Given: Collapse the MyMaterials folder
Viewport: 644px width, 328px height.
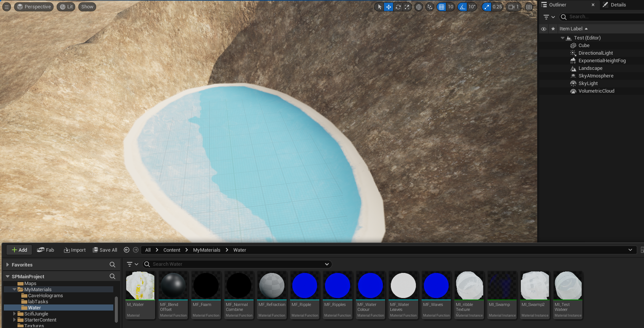Looking at the screenshot, I should tap(14, 289).
